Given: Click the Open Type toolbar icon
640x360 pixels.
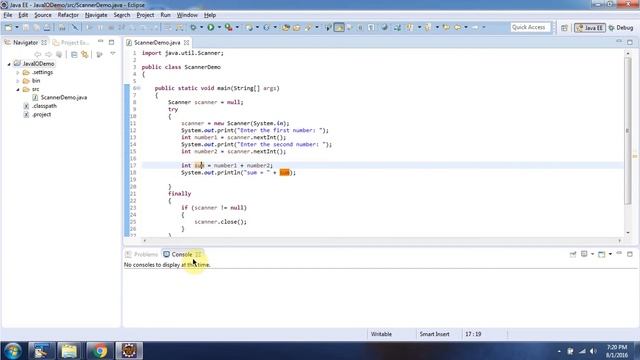Looking at the screenshot, I should (286, 27).
